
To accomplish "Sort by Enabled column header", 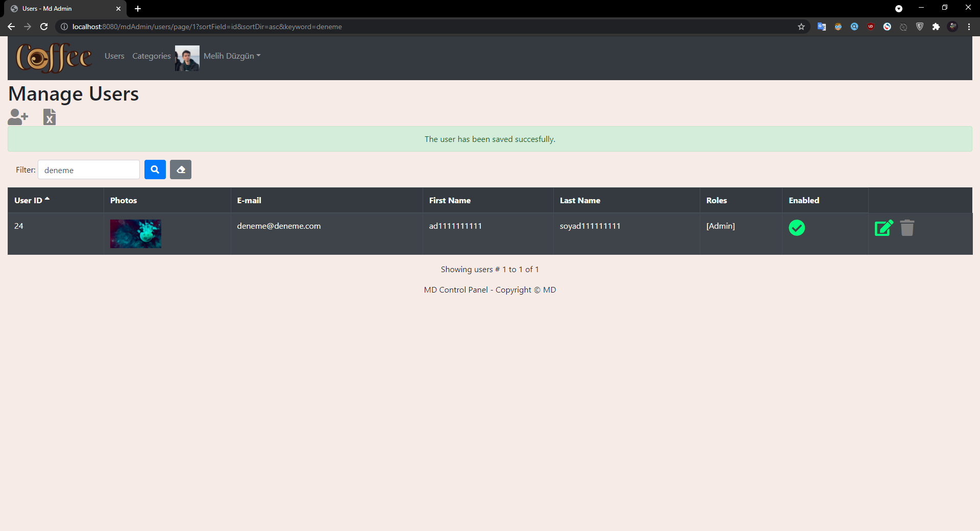I will (804, 200).
